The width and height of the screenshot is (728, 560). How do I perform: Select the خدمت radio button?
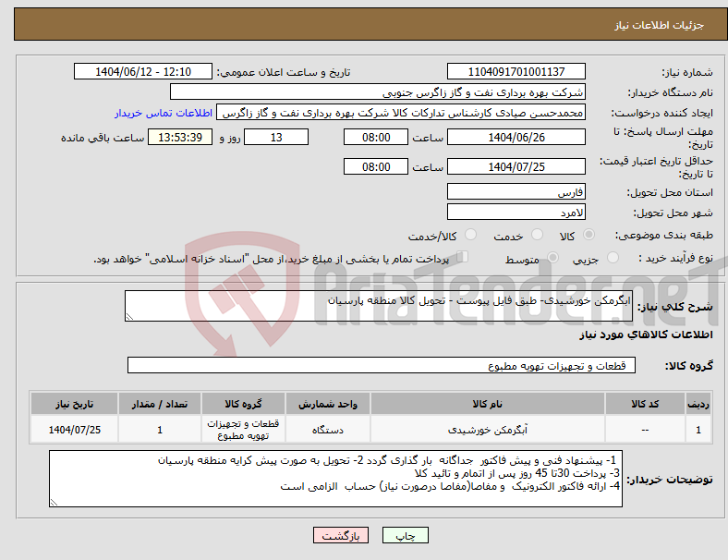coord(537,235)
